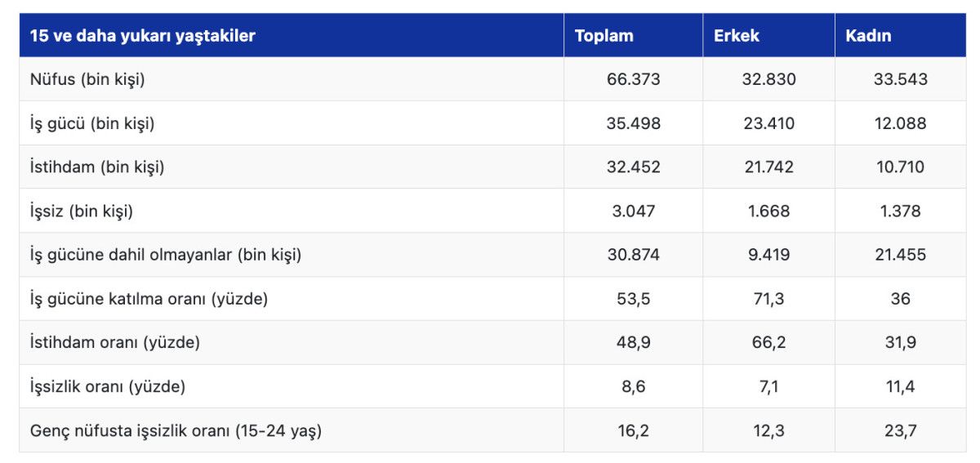Select 'İş gücüne katılma oranı (yüzde)' label
Viewport: 980px width, 463px height.
point(149,299)
